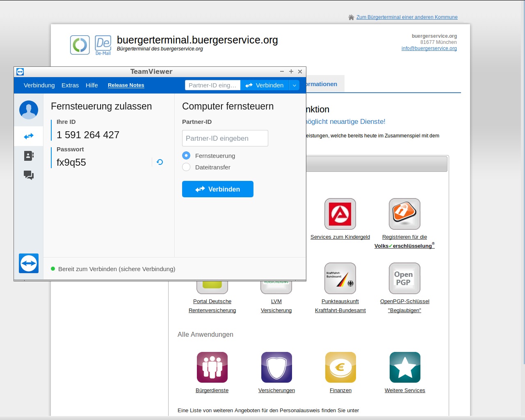Open the Bürgerdienste link
Viewport: 525px width, 420px height.
[x=212, y=390]
